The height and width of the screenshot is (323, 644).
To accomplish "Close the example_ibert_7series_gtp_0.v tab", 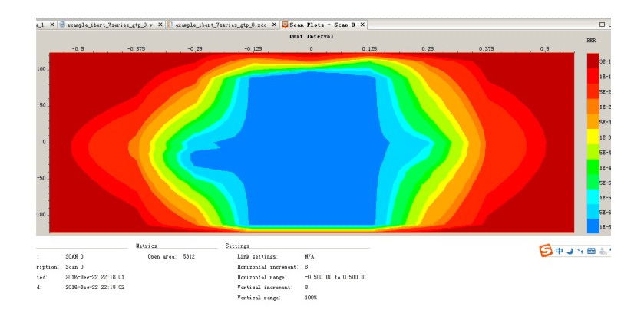I will pyautogui.click(x=160, y=25).
